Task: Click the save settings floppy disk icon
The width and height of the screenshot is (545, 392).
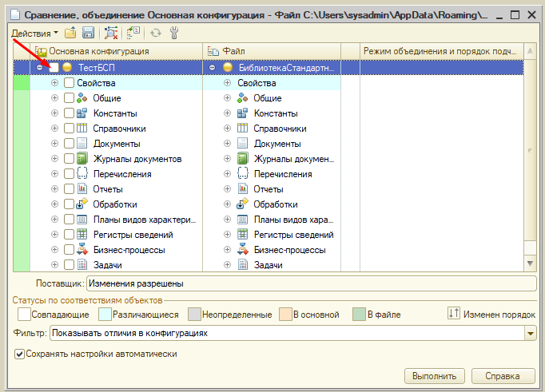Action: [x=88, y=33]
